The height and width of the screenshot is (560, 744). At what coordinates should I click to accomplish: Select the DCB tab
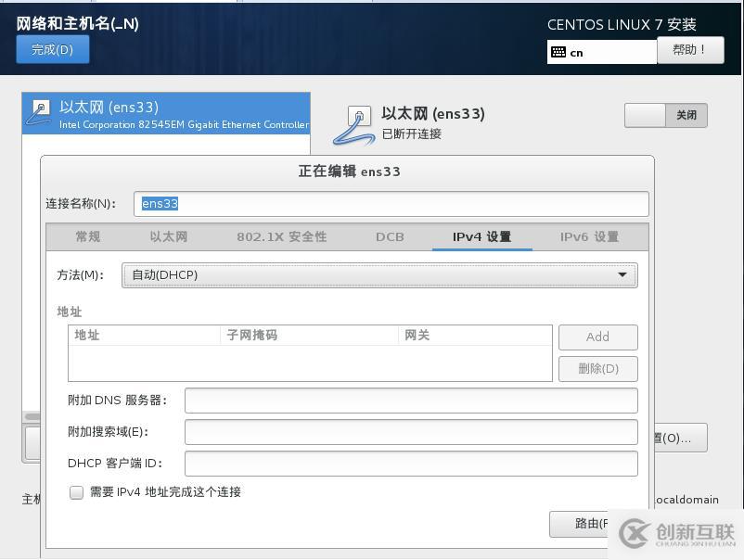pos(390,236)
